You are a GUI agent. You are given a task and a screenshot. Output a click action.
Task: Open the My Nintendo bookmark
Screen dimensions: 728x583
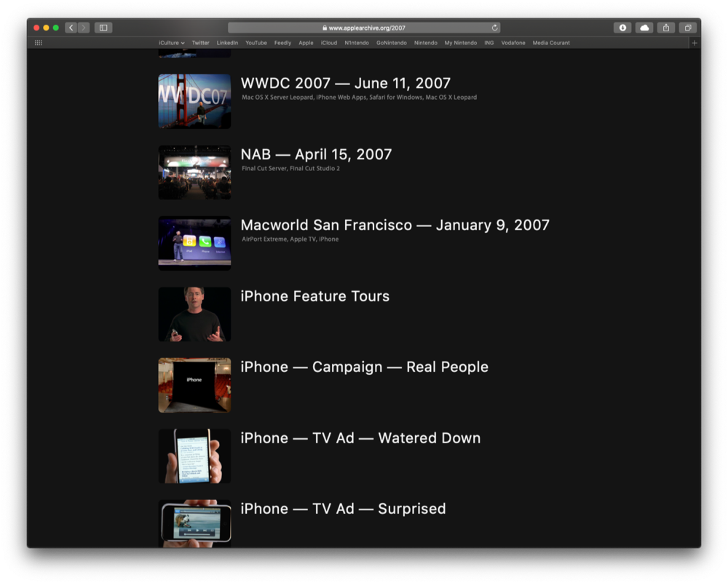point(461,43)
